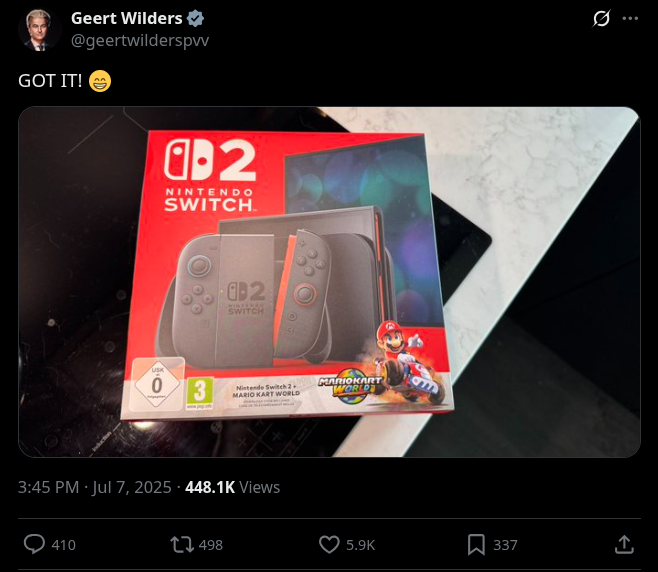Viewport: 658px width, 572px height.
Task: Click the 410 replies count
Action: point(63,545)
